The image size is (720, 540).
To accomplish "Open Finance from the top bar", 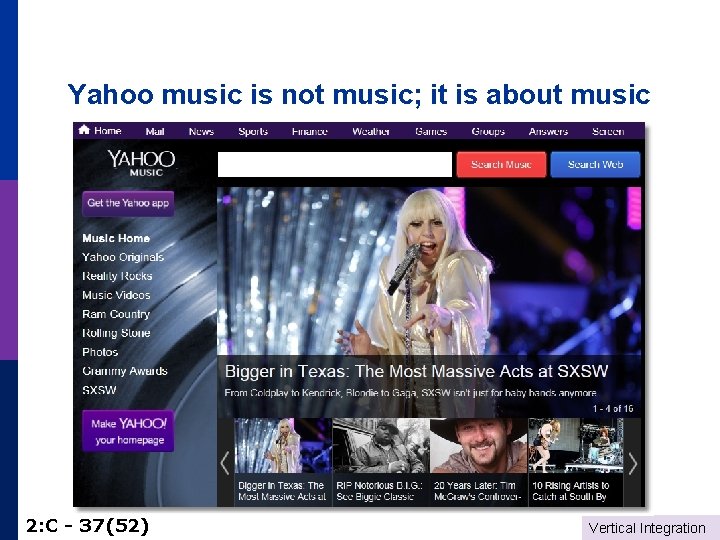I will pos(309,132).
